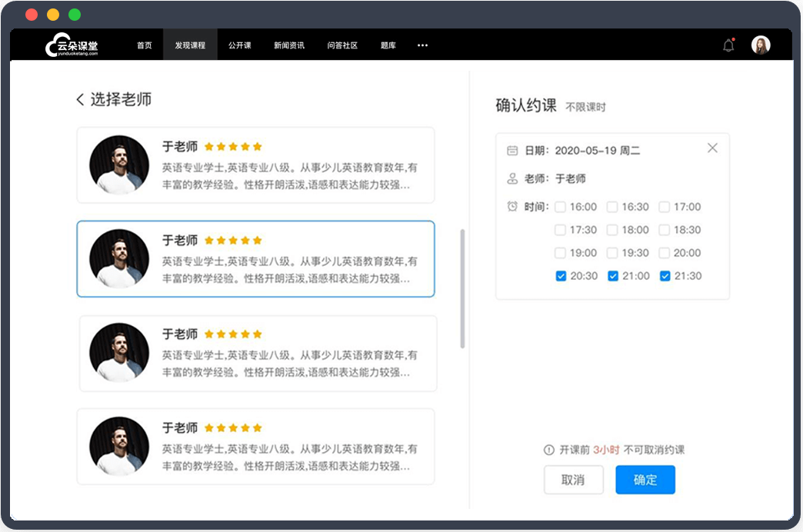Click the green macOS maximize dot
The width and height of the screenshot is (803, 532).
pyautogui.click(x=75, y=15)
